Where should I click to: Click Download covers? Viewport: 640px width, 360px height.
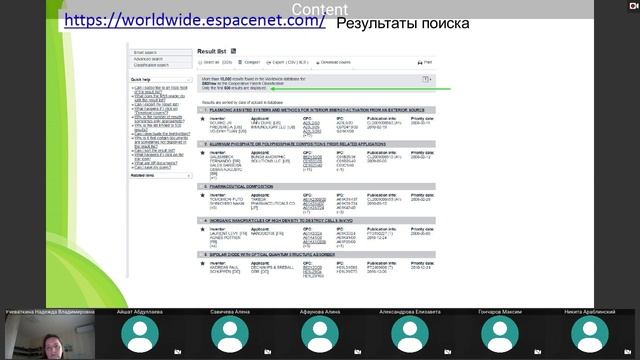coord(333,62)
